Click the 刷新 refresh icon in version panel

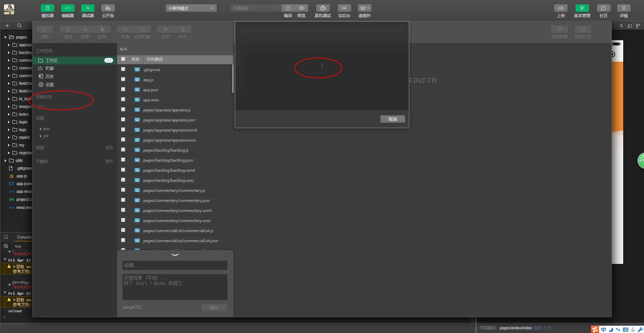point(45,29)
